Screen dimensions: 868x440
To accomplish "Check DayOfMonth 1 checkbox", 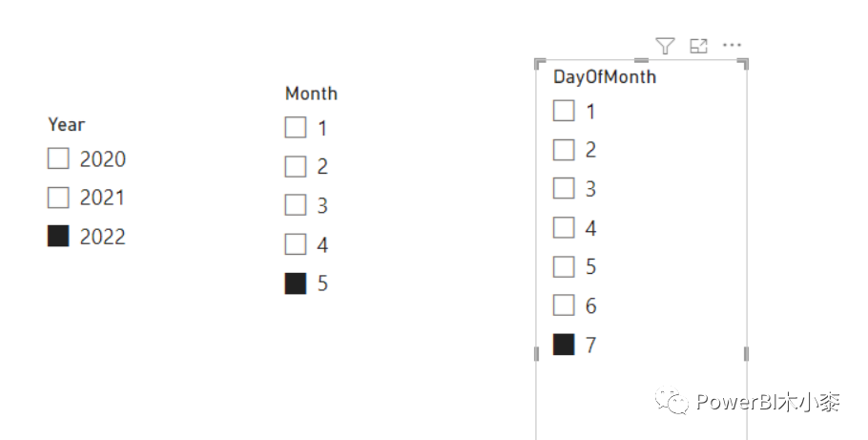I will (564, 111).
